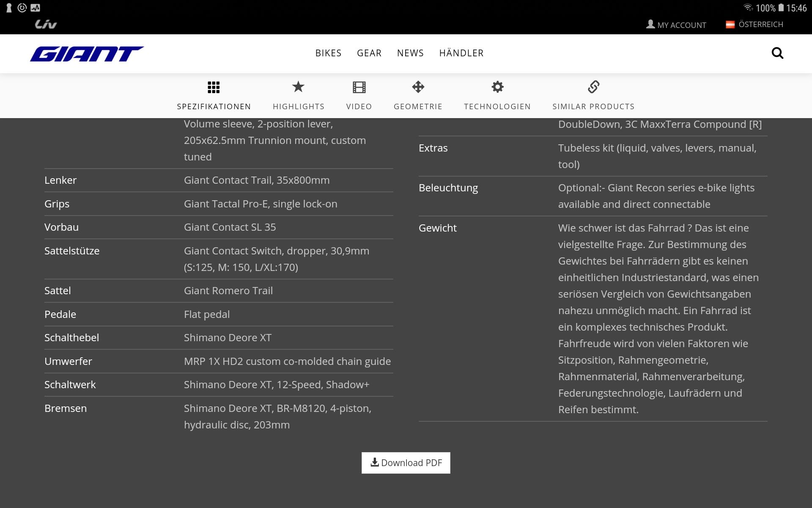Click 'Tubeless kit' extras value
The height and width of the screenshot is (508, 812).
coord(586,148)
